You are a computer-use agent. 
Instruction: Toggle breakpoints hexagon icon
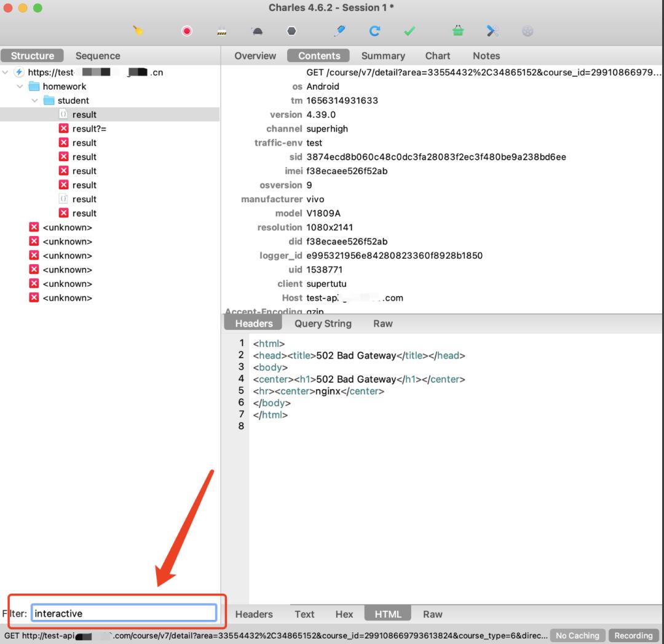tap(291, 31)
